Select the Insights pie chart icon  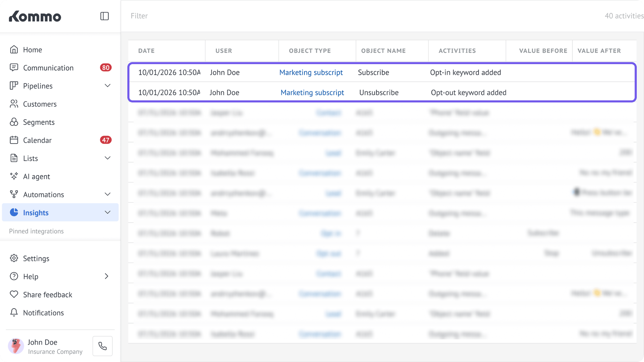pos(14,212)
